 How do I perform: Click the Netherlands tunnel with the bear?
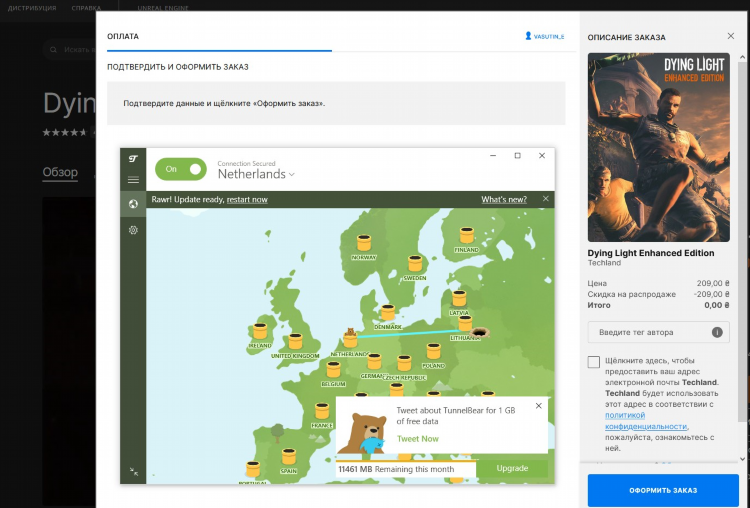click(350, 339)
